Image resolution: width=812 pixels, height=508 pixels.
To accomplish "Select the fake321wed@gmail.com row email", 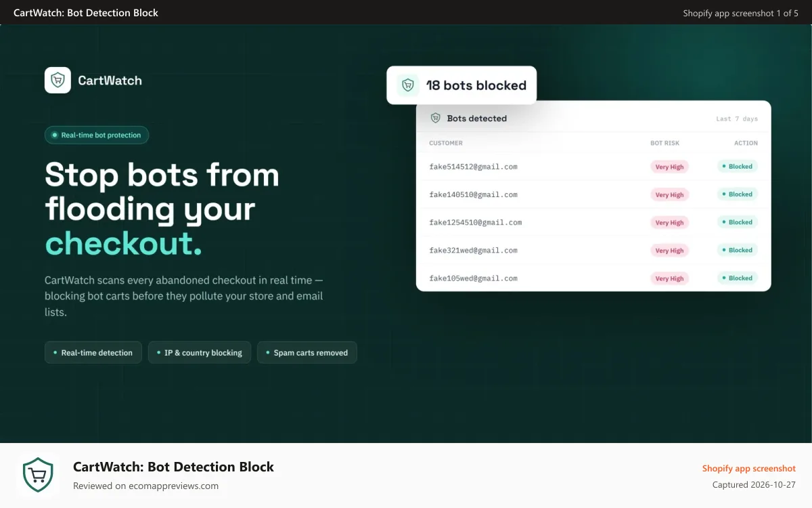I will click(x=473, y=250).
